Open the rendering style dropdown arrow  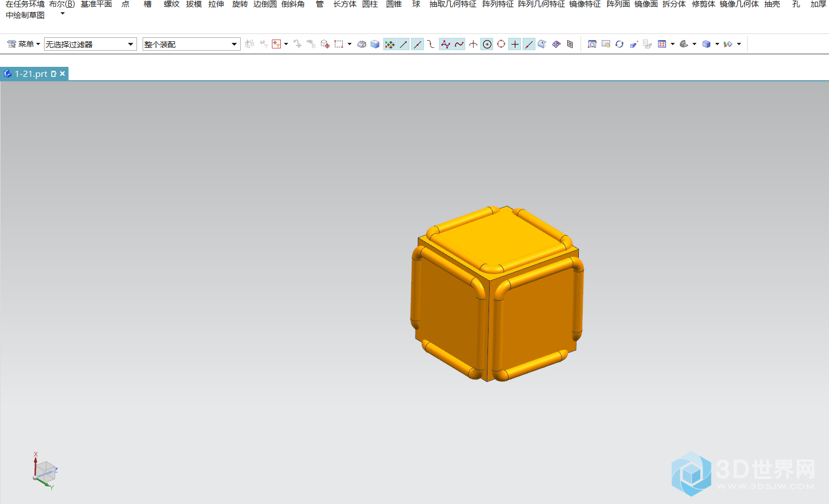coord(717,44)
